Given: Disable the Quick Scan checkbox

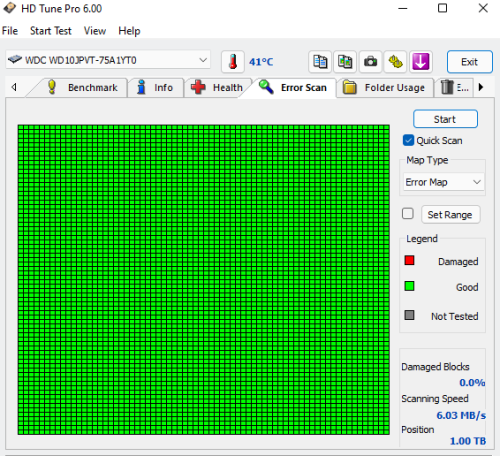Looking at the screenshot, I should tap(408, 140).
